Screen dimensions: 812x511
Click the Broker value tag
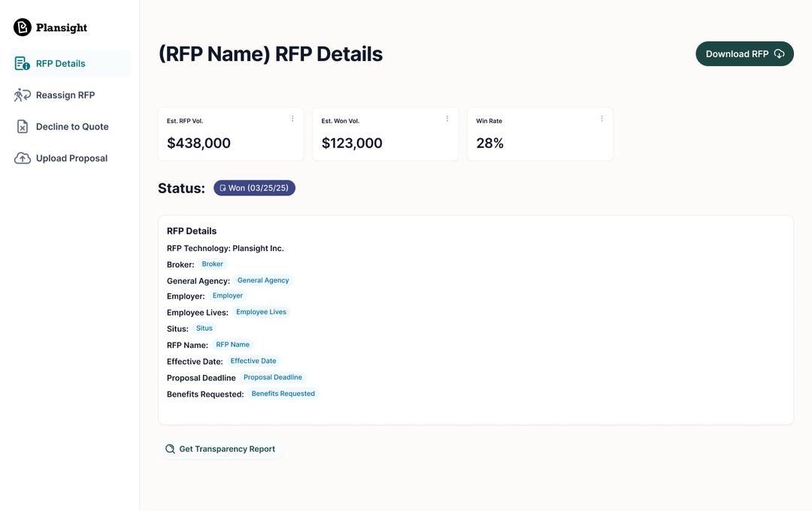(213, 265)
